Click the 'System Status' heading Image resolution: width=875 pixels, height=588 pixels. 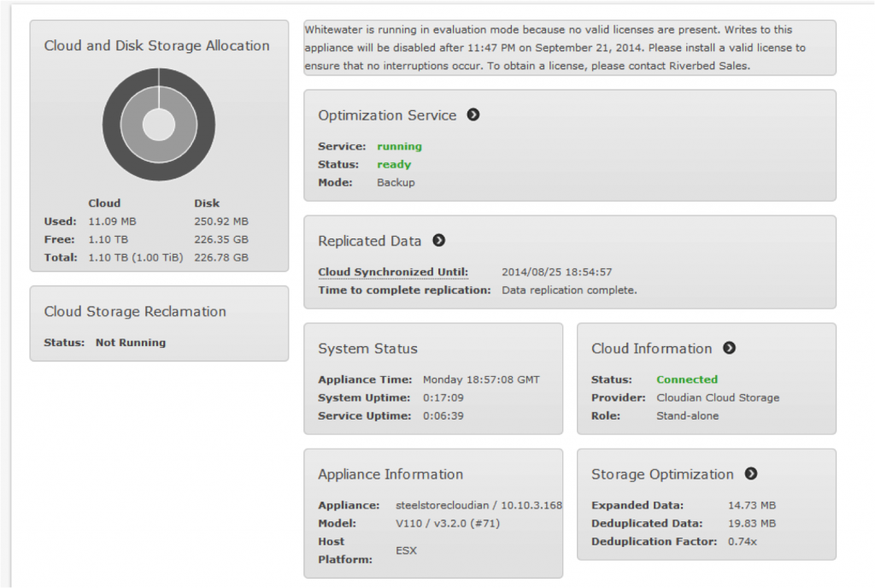(x=367, y=349)
